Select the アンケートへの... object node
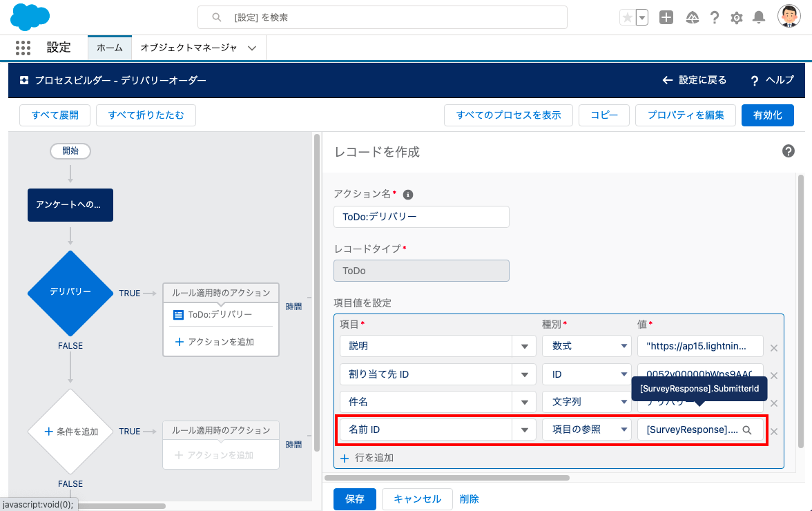This screenshot has width=812, height=511. pos(70,205)
